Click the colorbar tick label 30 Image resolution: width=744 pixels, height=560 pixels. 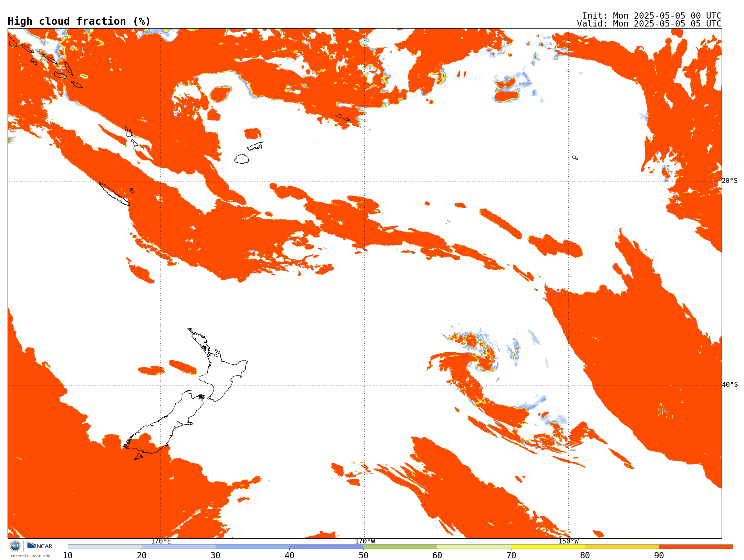(216, 556)
